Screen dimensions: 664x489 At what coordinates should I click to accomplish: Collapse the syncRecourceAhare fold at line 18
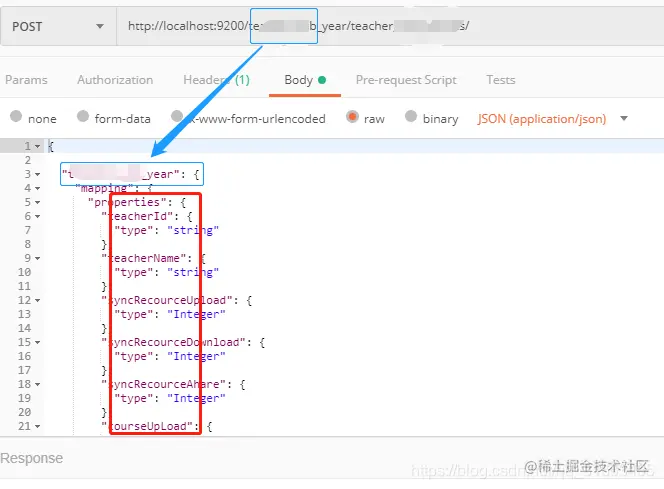coord(38,384)
